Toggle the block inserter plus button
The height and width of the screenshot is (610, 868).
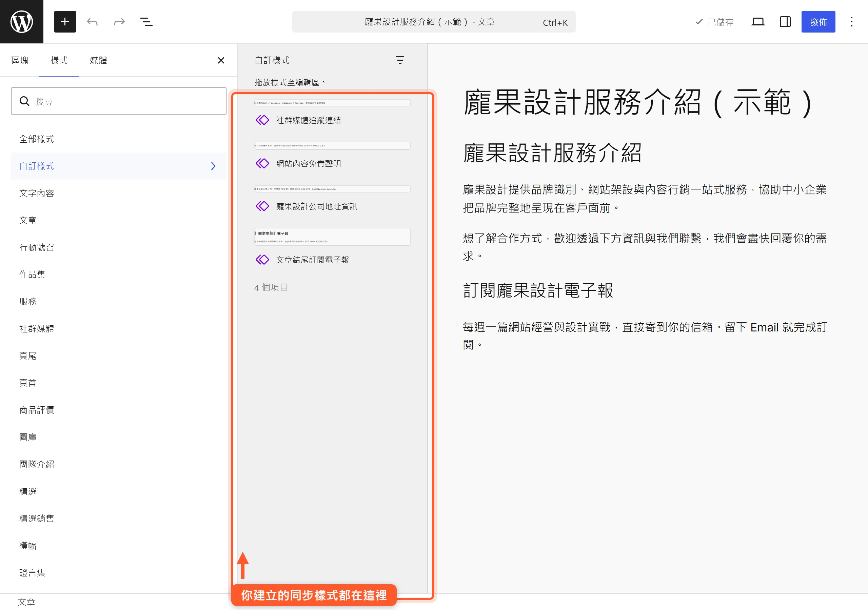(65, 22)
